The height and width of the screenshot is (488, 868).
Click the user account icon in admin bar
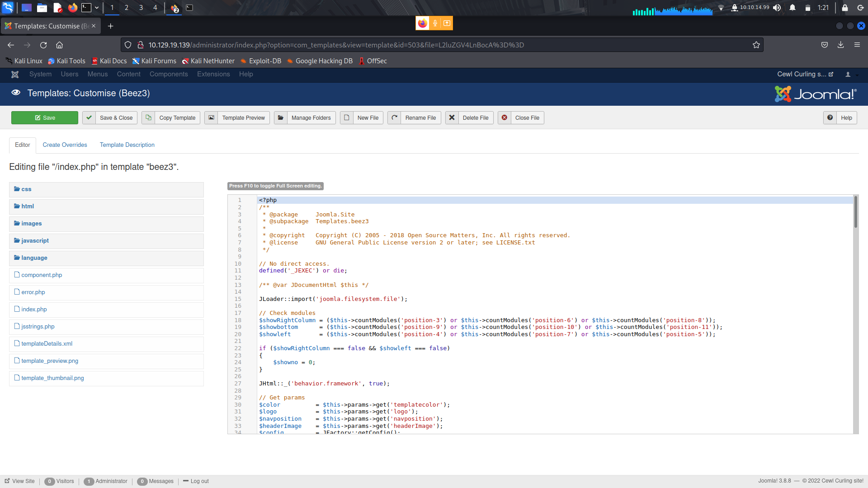tap(848, 74)
